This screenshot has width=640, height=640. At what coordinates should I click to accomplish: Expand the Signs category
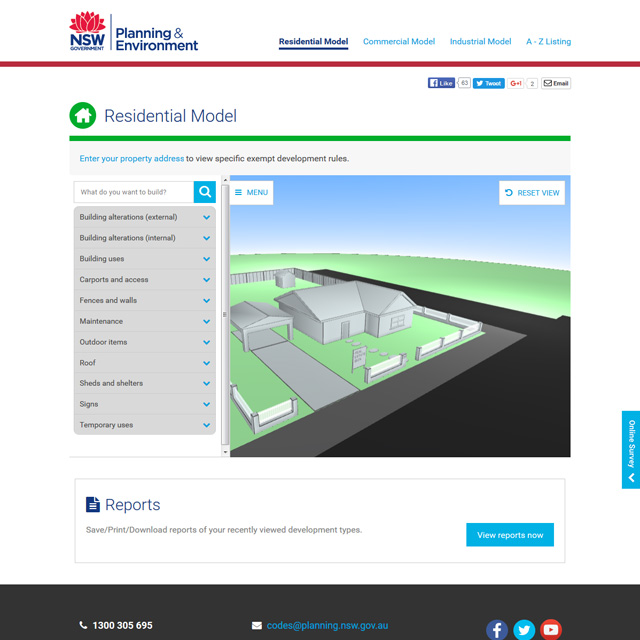click(145, 404)
